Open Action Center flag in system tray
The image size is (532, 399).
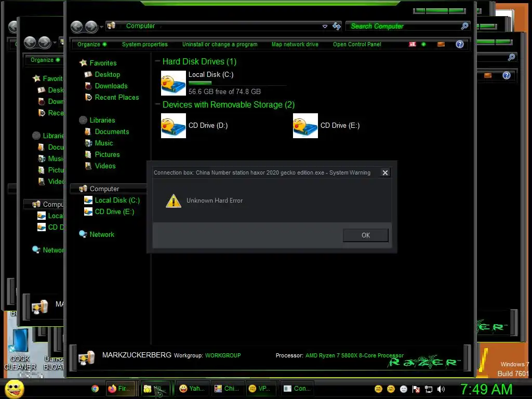416,389
